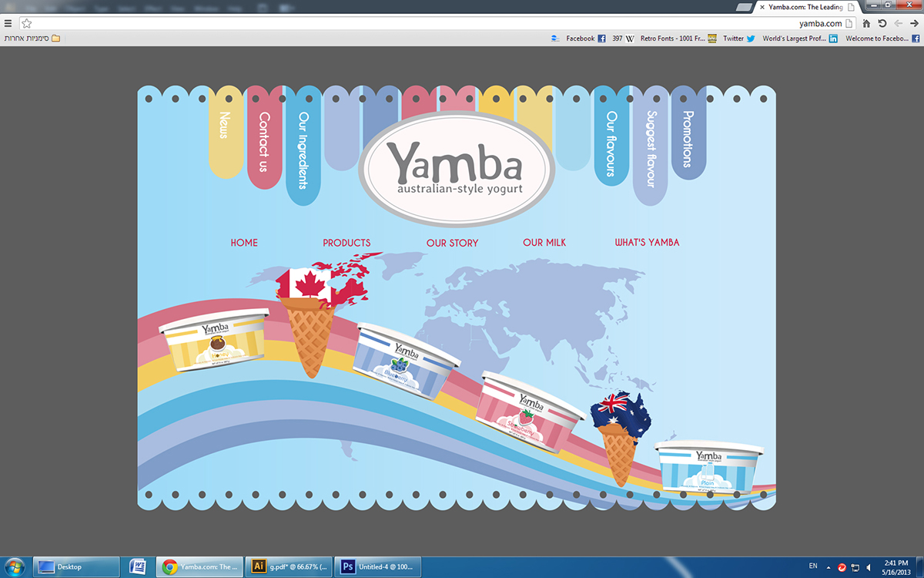Image resolution: width=924 pixels, height=578 pixels.
Task: Open the Promotions hanging tab
Action: [688, 133]
